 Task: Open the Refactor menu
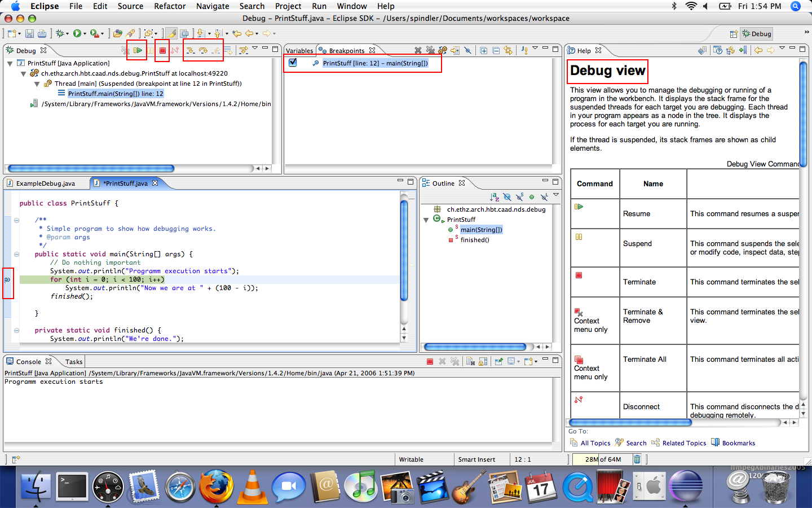[170, 6]
